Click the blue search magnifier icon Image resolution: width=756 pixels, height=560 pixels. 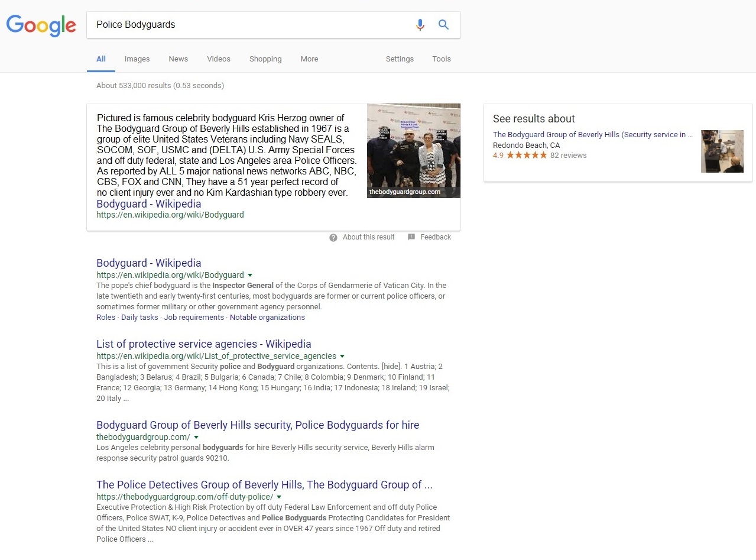[443, 25]
